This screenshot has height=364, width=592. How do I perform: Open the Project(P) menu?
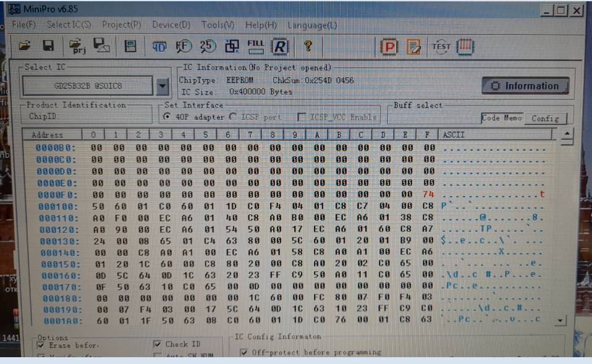[122, 25]
